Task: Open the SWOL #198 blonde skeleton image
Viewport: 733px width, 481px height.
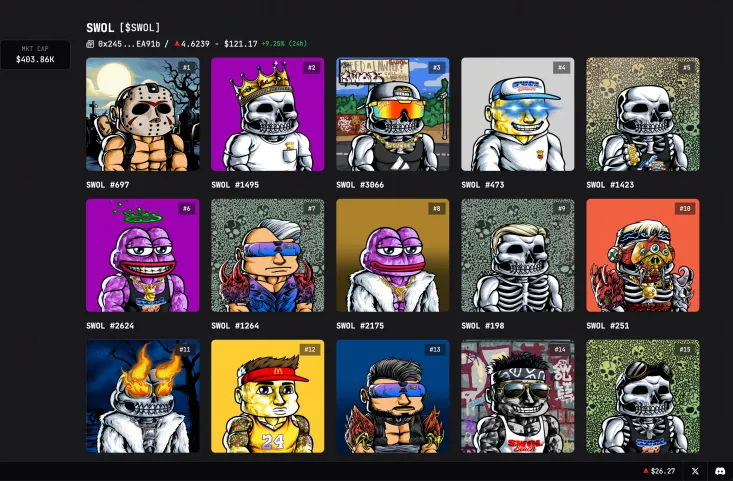Action: (517, 255)
